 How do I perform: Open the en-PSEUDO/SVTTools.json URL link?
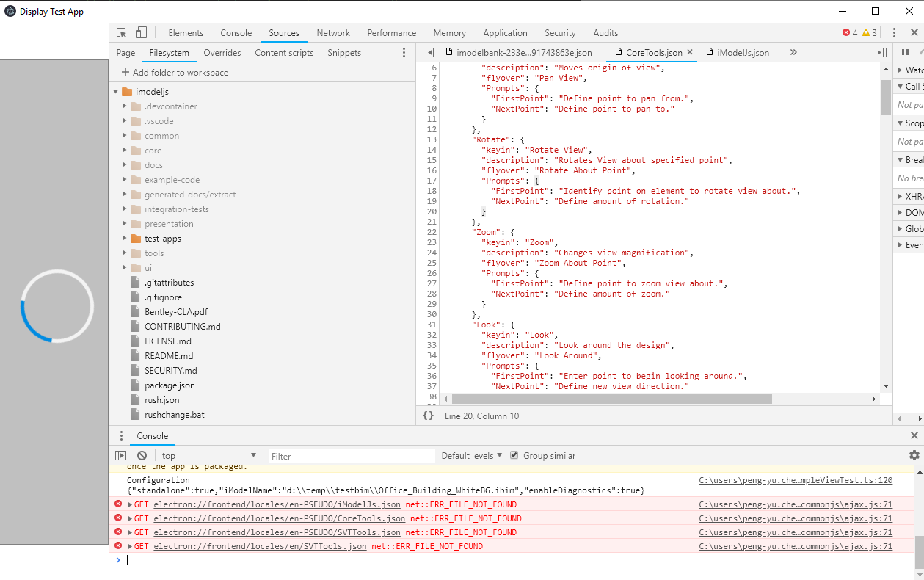277,532
